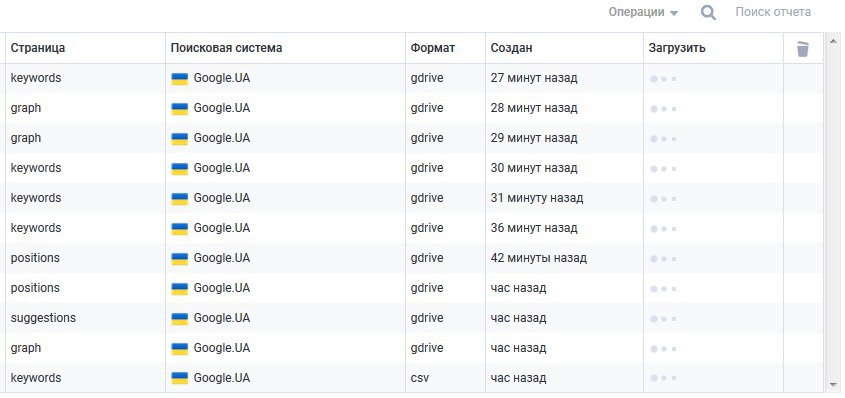Click the loading dots in 29 минут назад row
The image size is (845, 398).
663,139
